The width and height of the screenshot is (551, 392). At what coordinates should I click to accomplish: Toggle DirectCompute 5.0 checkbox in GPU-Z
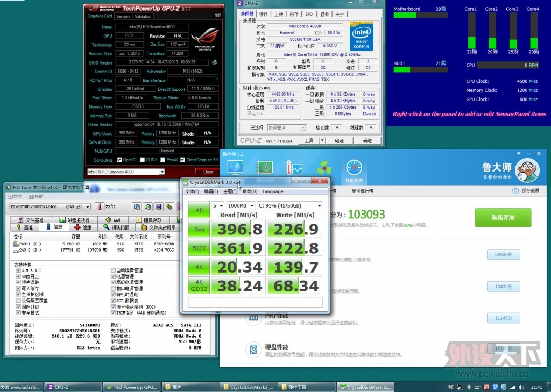pos(183,160)
